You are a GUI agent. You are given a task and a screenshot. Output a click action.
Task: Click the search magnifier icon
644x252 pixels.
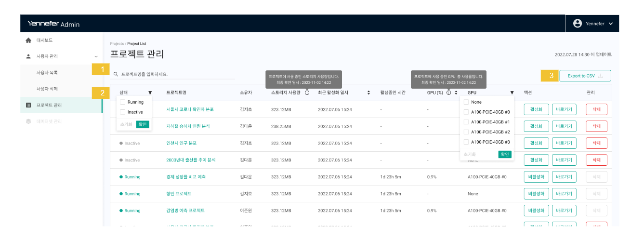[x=116, y=75]
